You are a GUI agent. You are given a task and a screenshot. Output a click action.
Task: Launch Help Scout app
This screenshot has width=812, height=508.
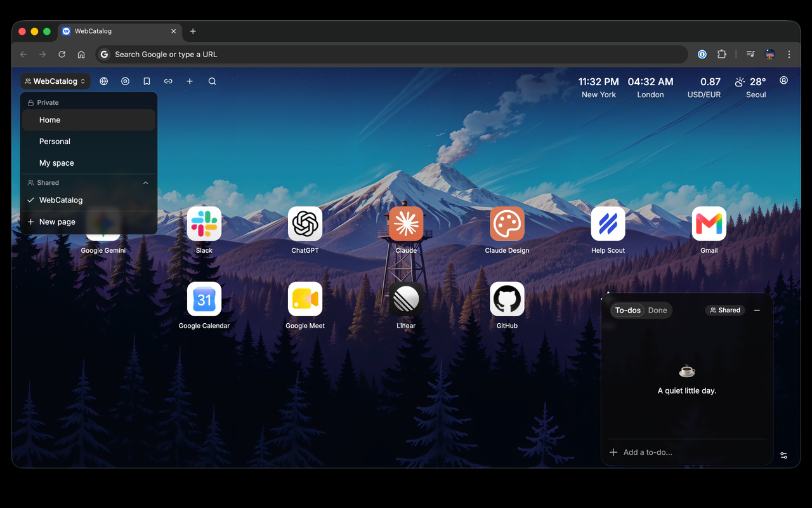click(x=608, y=224)
